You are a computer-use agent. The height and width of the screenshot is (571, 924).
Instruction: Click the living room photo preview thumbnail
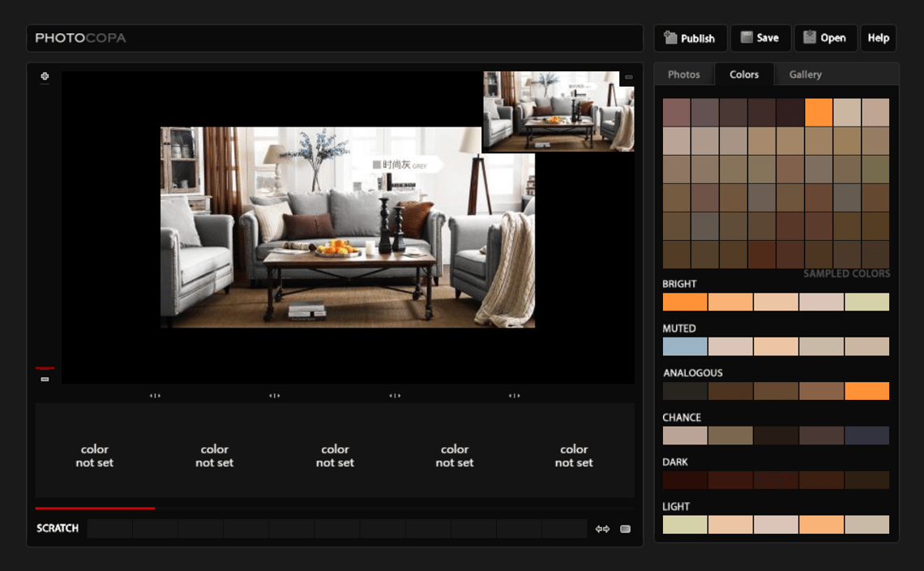pyautogui.click(x=558, y=111)
